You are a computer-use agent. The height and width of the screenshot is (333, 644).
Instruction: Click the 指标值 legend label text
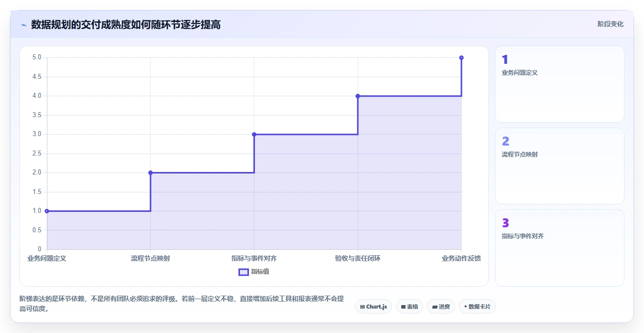point(260,272)
